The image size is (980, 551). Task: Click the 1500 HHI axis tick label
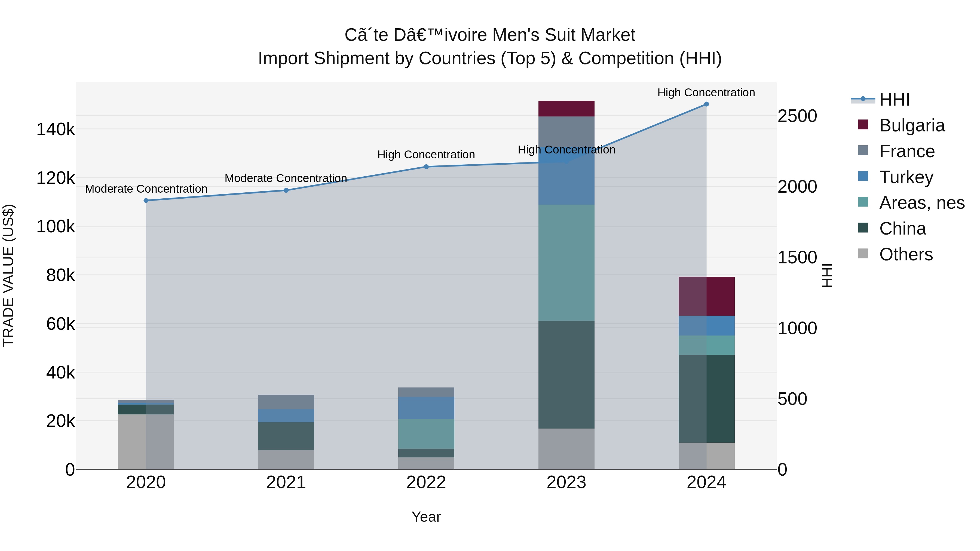pos(797,257)
